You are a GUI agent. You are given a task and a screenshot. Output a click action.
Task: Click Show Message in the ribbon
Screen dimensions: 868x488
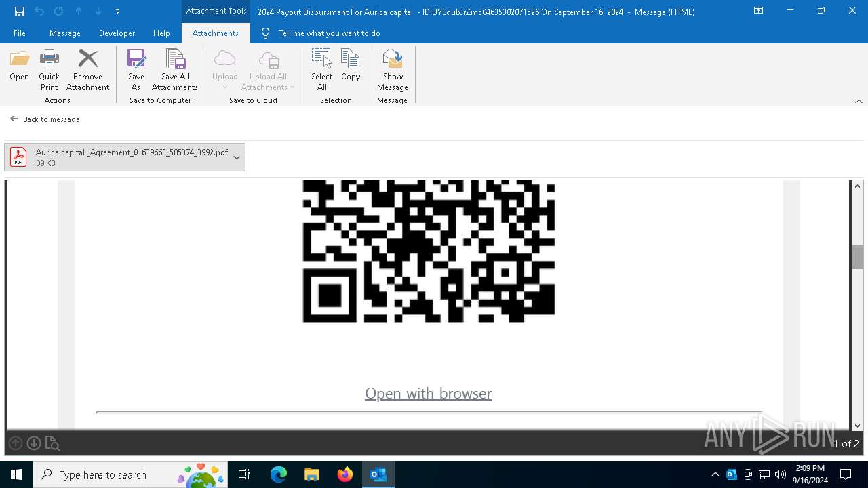click(x=393, y=70)
